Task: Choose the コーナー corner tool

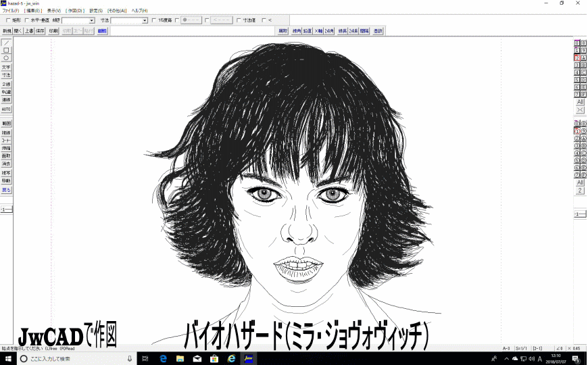Action: (6, 141)
